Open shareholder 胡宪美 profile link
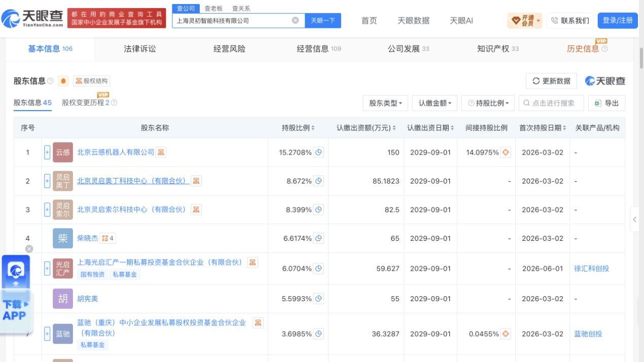The image size is (644, 362). coord(88,299)
